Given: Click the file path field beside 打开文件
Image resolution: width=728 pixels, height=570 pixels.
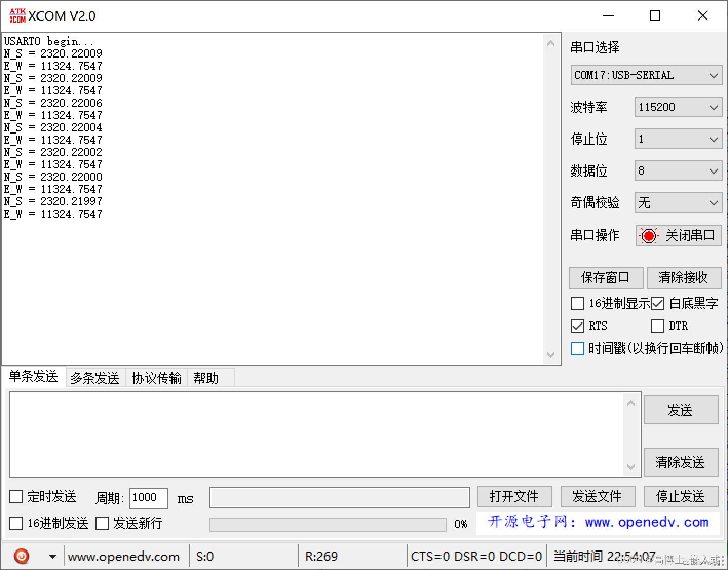Looking at the screenshot, I should click(x=340, y=497).
